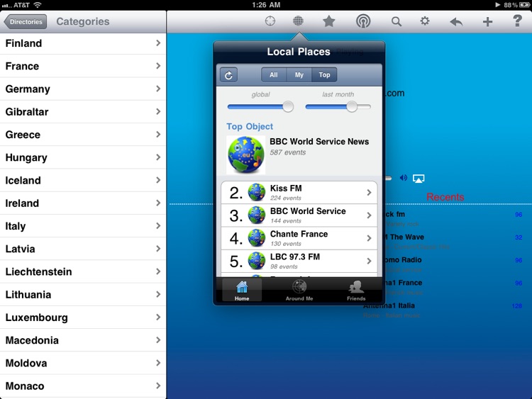Viewport: 532px width, 399px height.
Task: Open the Macedonia category
Action: point(83,340)
